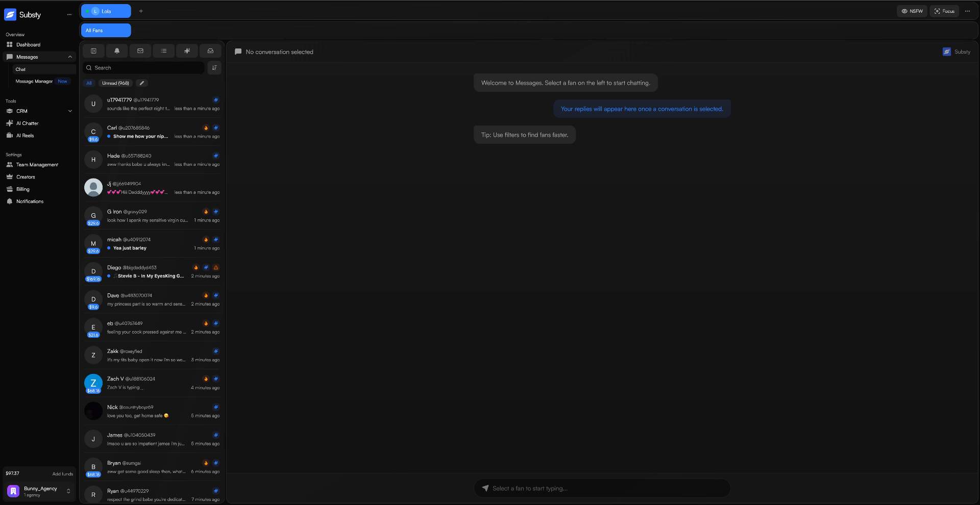Screen dimensions: 980x505
Task: Click the fan Search field
Action: point(145,68)
